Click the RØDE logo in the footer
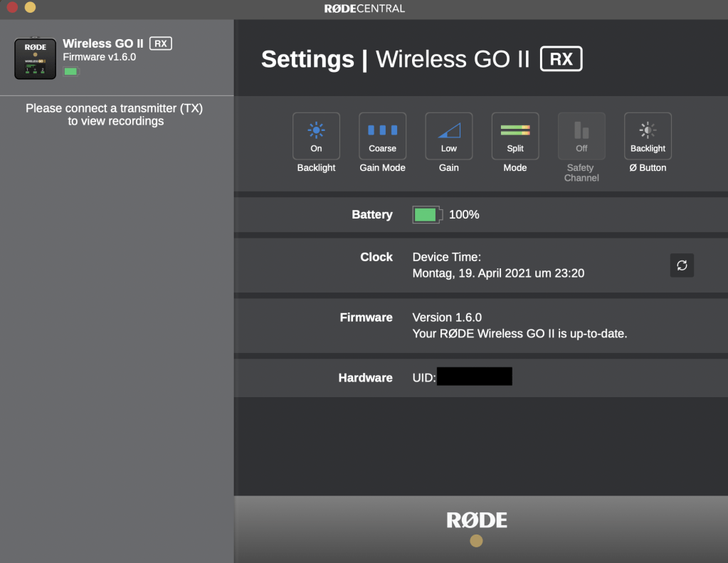The width and height of the screenshot is (728, 563). point(477,520)
